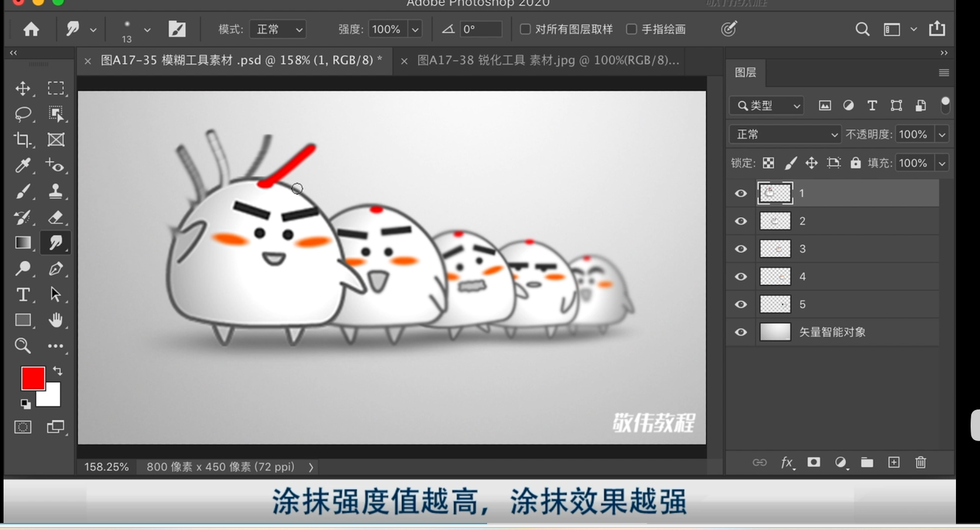Select the Gradient tool

click(23, 243)
